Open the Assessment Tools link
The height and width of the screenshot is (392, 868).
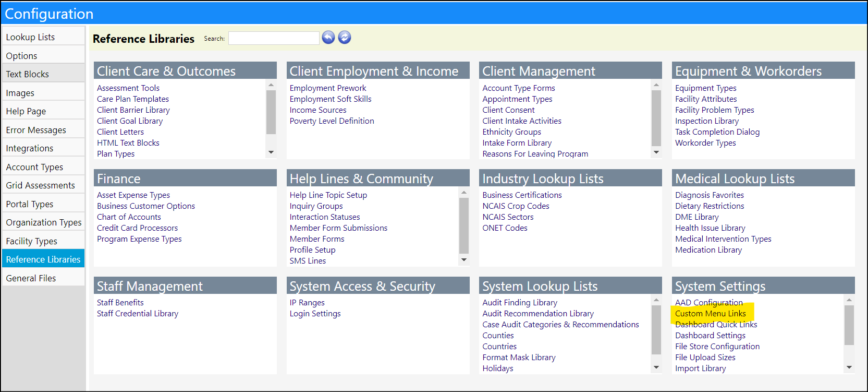pos(128,88)
